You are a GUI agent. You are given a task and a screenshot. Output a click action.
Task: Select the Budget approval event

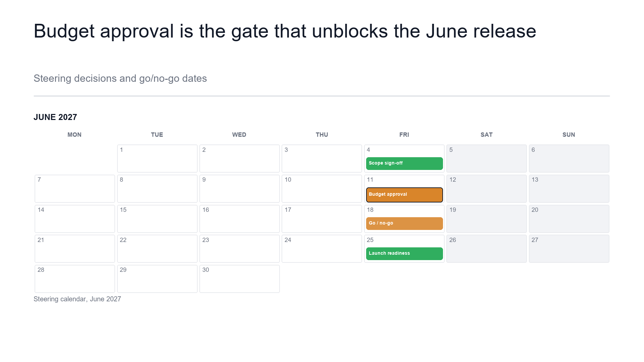pos(404,195)
